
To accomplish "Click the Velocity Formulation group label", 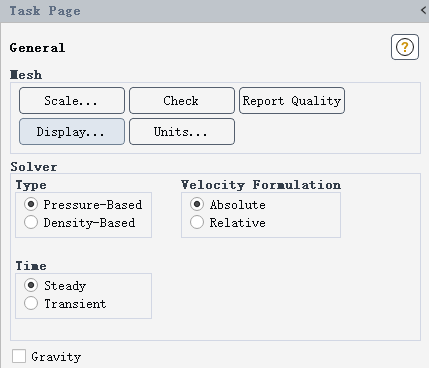I will [x=261, y=185].
